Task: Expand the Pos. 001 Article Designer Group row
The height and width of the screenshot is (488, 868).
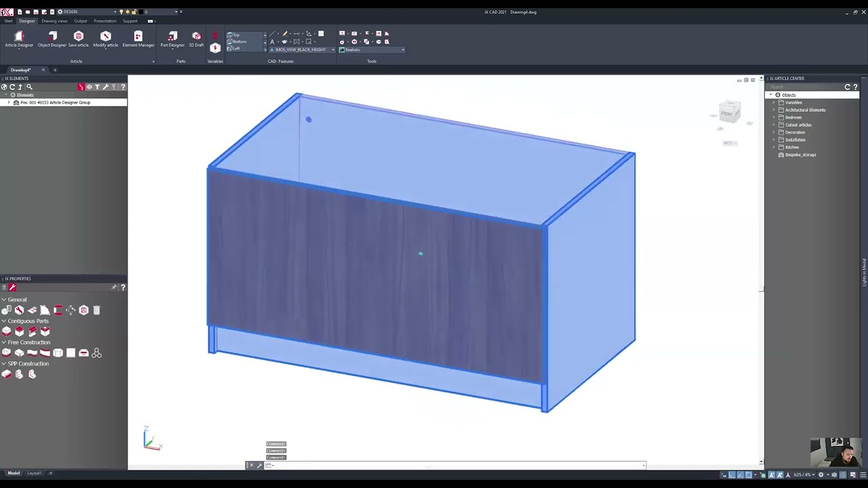Action: coord(8,102)
